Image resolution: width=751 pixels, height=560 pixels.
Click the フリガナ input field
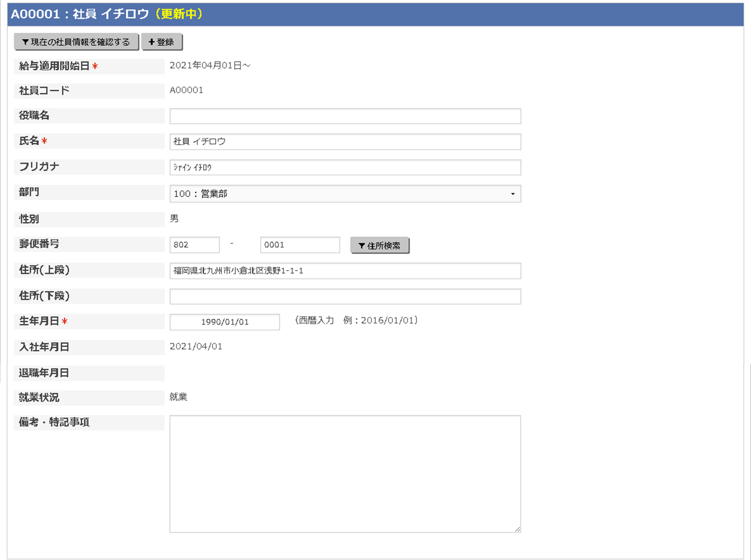(345, 167)
